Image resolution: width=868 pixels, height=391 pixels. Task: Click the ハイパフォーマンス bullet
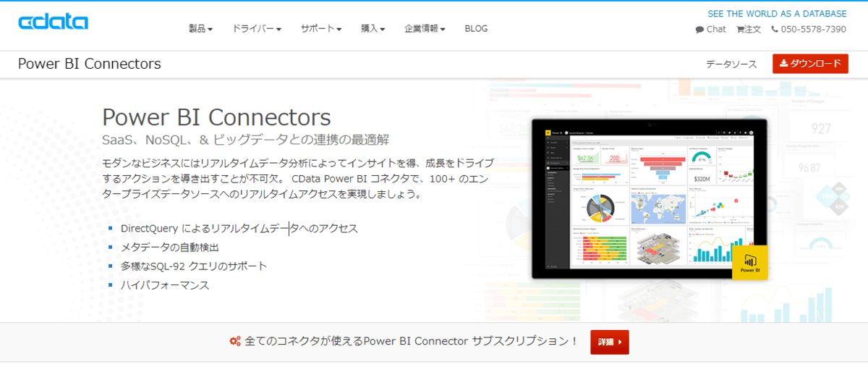(x=165, y=285)
